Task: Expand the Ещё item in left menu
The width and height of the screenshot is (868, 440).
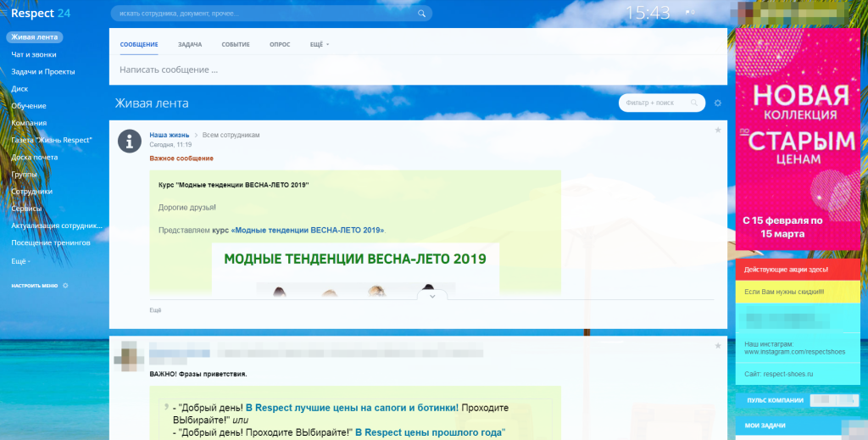Action: point(20,260)
